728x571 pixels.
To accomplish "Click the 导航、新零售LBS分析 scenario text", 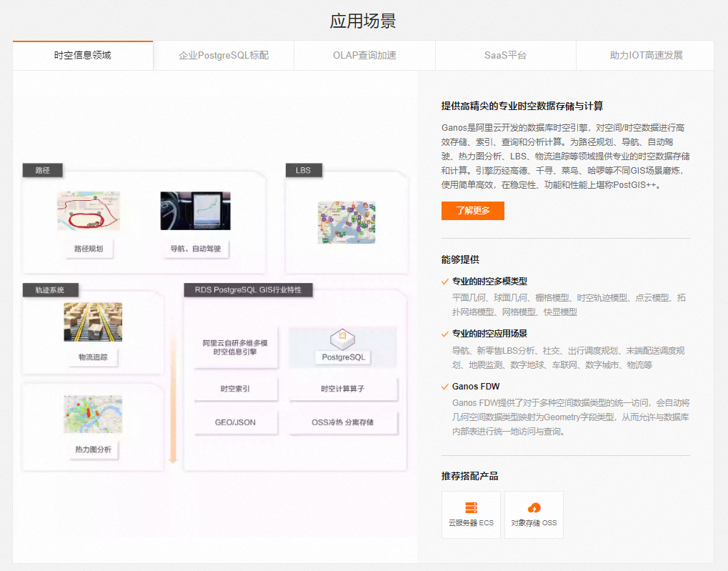I will [569, 358].
